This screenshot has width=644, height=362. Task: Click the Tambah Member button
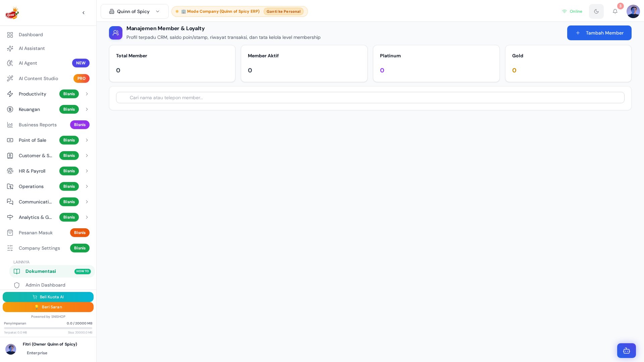[599, 33]
